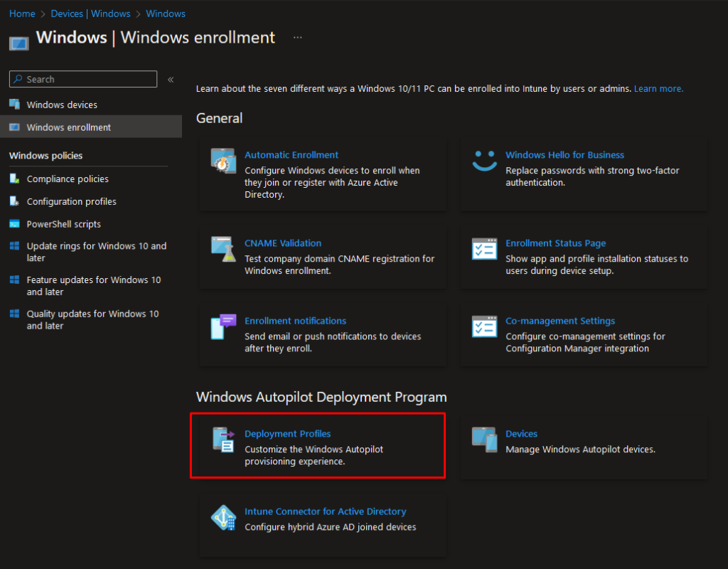
Task: Click the Quality updates Windows logo icon
Action: (14, 314)
